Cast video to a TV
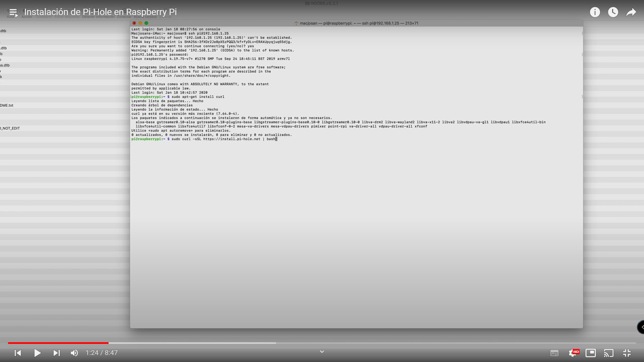Viewport: 644px width, 362px height. 609,353
